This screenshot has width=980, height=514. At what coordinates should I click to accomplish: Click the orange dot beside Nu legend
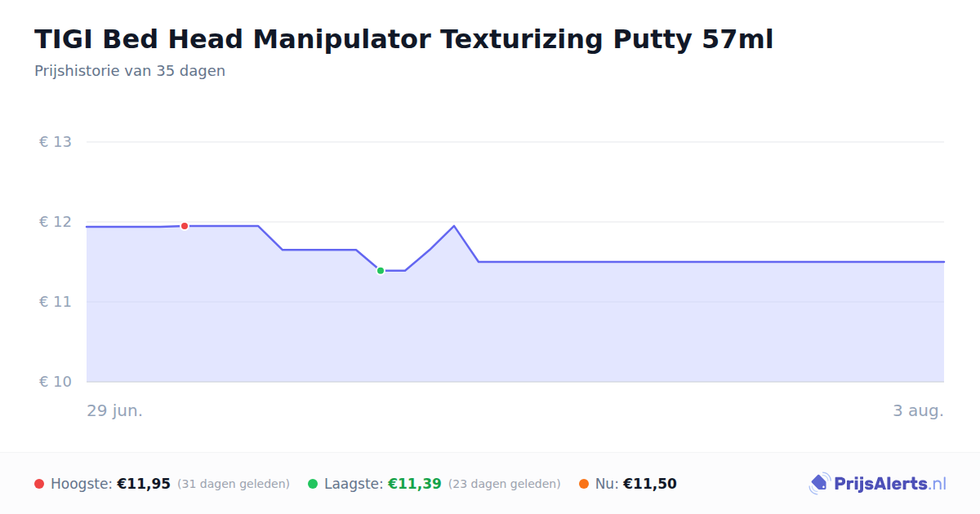[584, 484]
